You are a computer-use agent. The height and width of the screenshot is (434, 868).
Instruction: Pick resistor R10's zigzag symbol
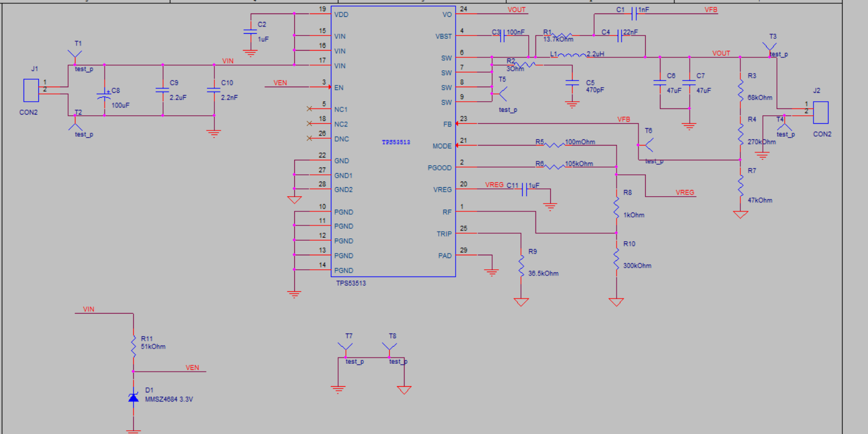(617, 258)
